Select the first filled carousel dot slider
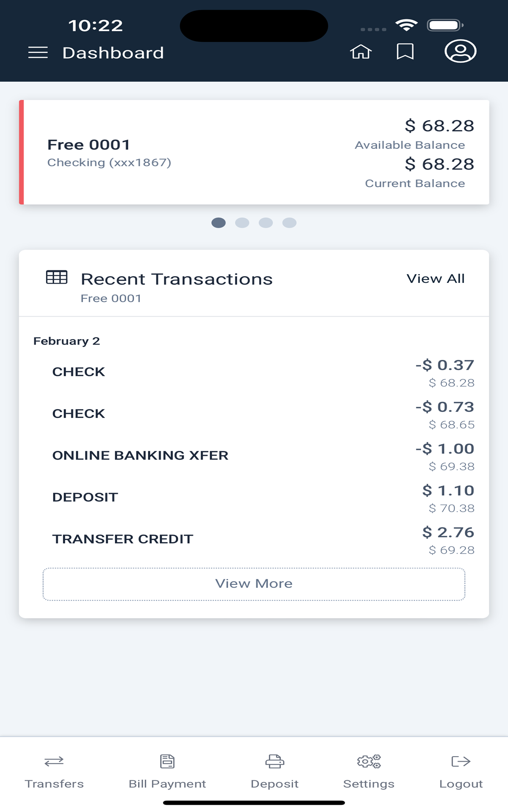This screenshot has width=508, height=812. tap(218, 222)
